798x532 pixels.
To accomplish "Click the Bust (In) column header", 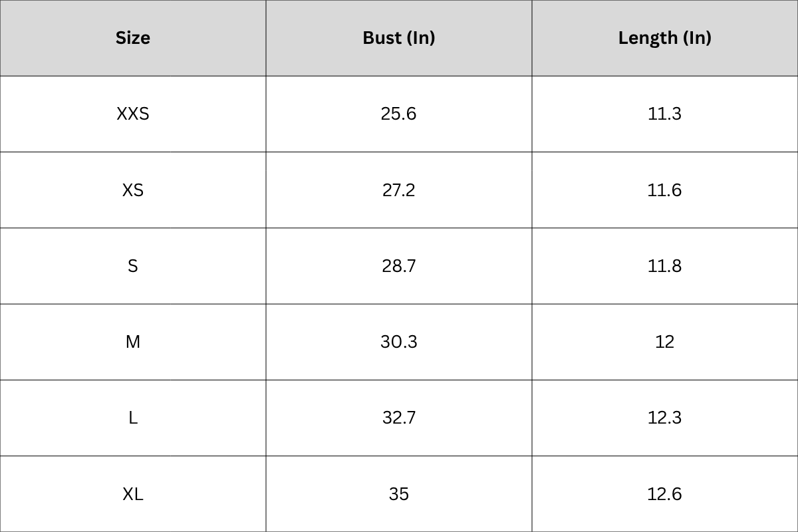I will (399, 38).
